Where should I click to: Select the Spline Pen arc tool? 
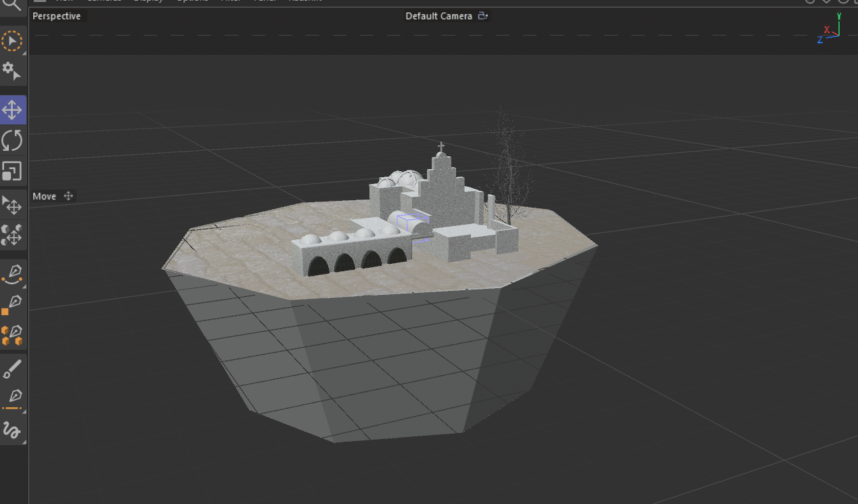point(12,273)
